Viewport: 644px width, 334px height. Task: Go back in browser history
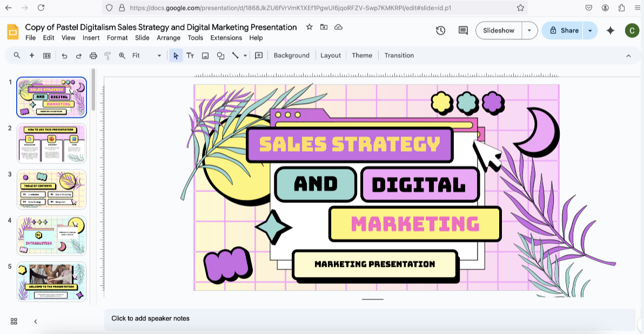pyautogui.click(x=8, y=8)
